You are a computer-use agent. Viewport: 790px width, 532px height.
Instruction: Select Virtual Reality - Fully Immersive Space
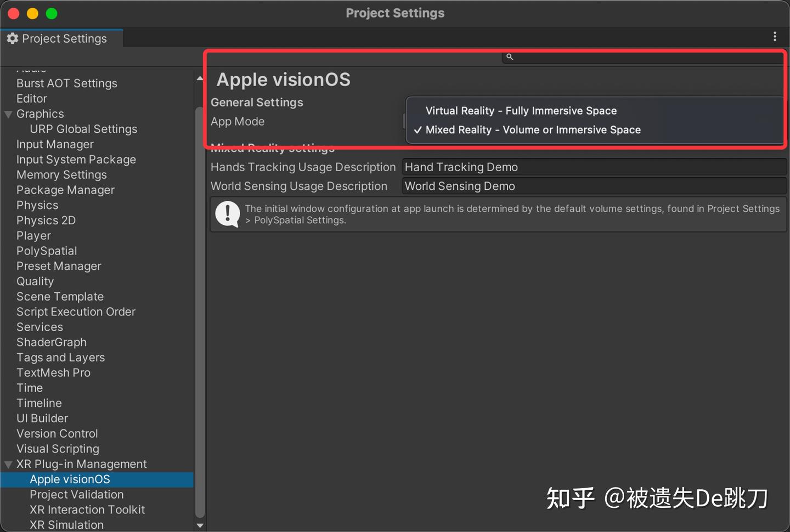click(x=521, y=111)
